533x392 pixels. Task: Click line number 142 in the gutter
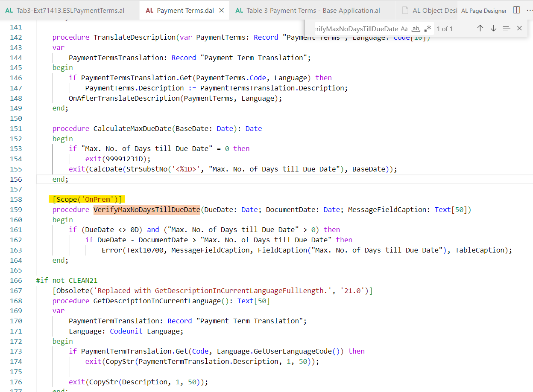pyautogui.click(x=15, y=37)
